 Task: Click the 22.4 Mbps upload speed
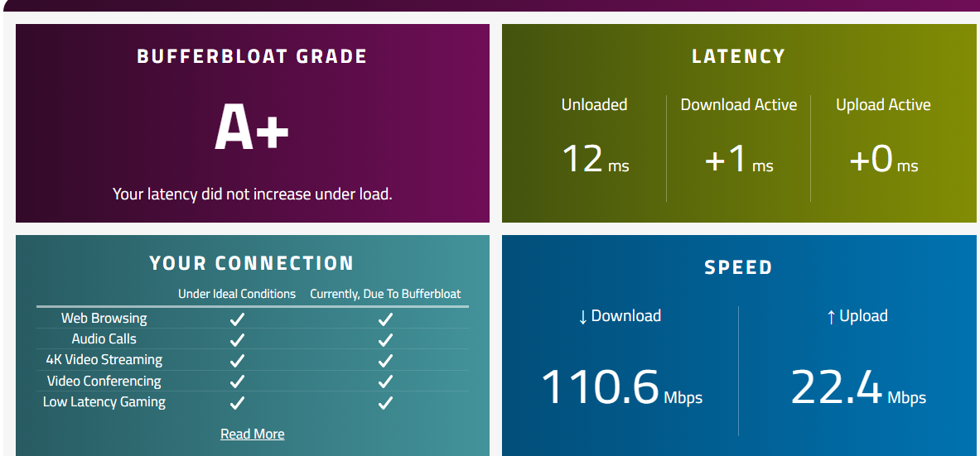click(x=837, y=387)
